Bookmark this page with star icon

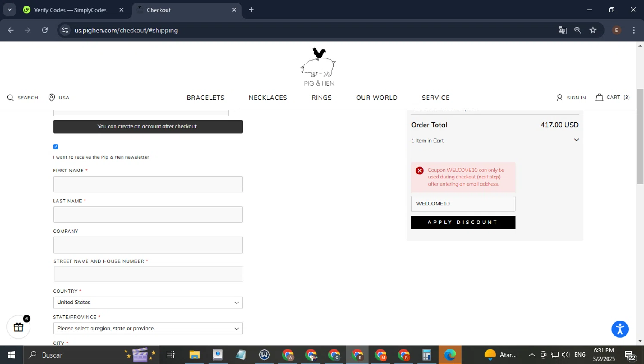[x=593, y=30]
